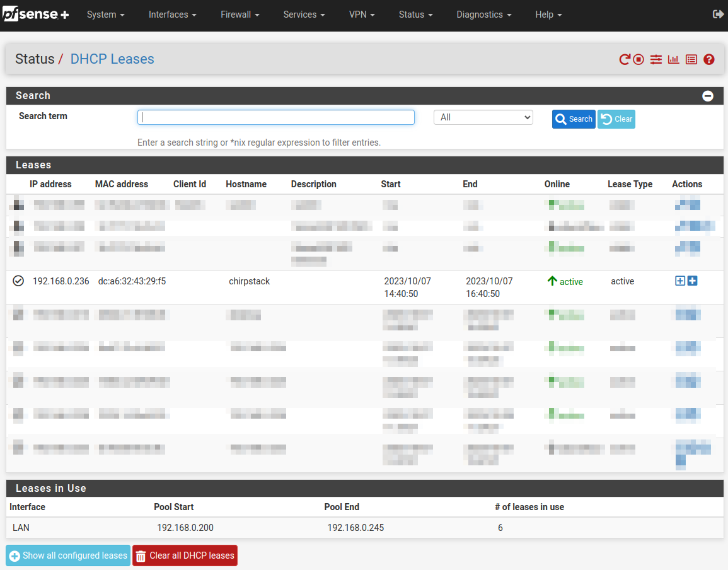This screenshot has height=570, width=728.
Task: Click Show all configured leases button
Action: [68, 555]
